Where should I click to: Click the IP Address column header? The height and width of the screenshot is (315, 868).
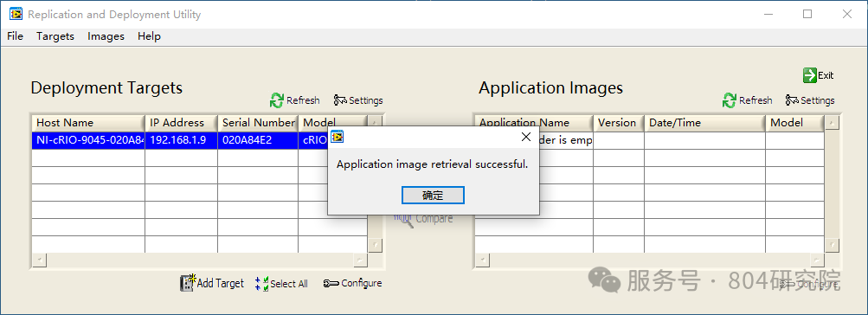181,123
